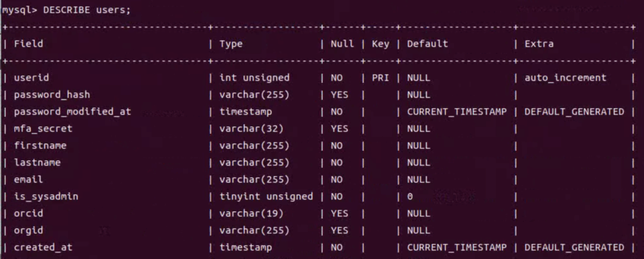The image size is (644, 259).
Task: Click the PRI key value
Action: 380,77
